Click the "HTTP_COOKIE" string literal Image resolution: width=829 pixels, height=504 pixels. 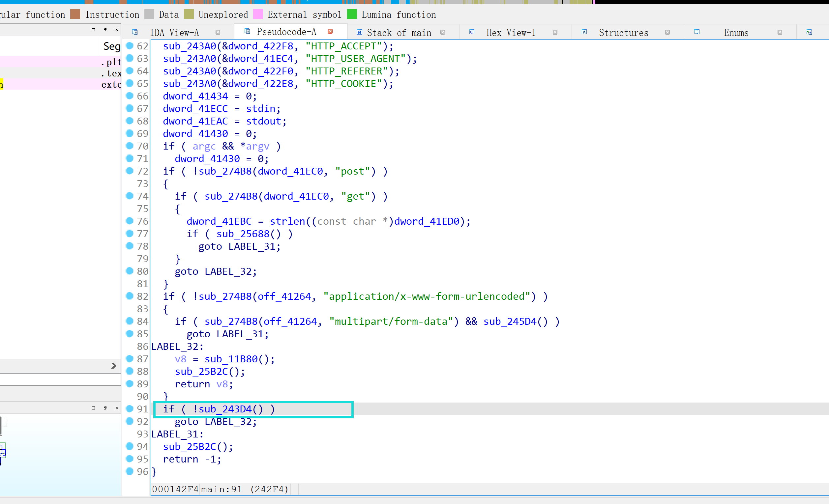[344, 84]
